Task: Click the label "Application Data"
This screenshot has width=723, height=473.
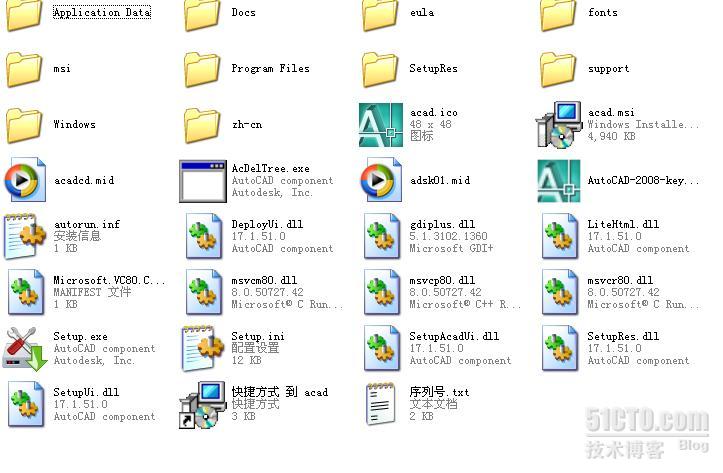Action: 102,12
